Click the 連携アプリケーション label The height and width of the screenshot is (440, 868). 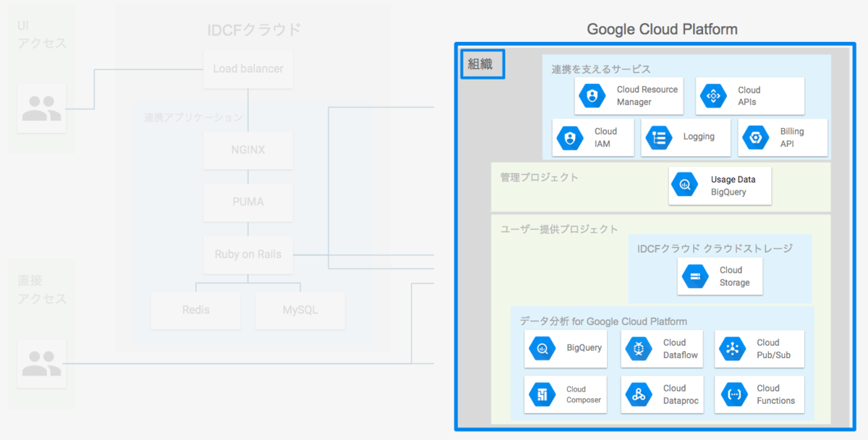coord(193,117)
